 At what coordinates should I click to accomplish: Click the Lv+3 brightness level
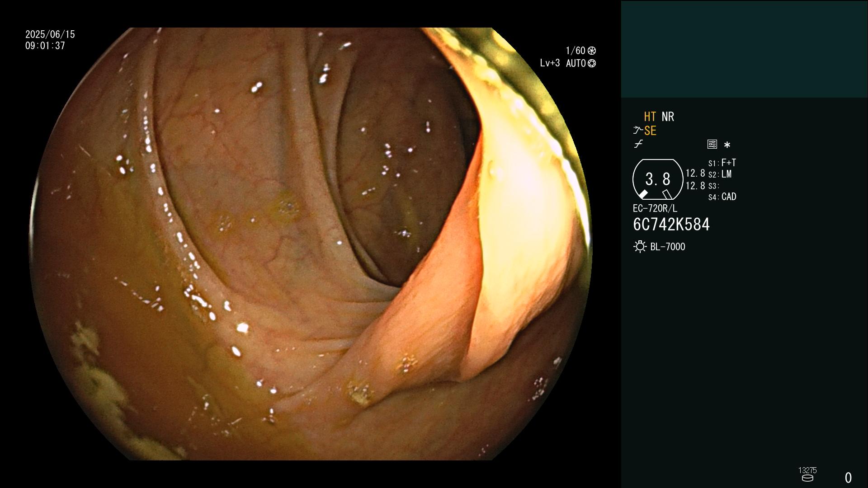pos(550,63)
